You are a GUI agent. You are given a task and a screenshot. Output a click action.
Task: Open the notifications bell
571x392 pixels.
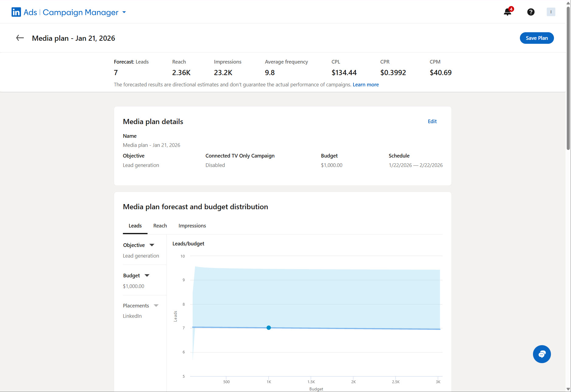[x=507, y=12]
